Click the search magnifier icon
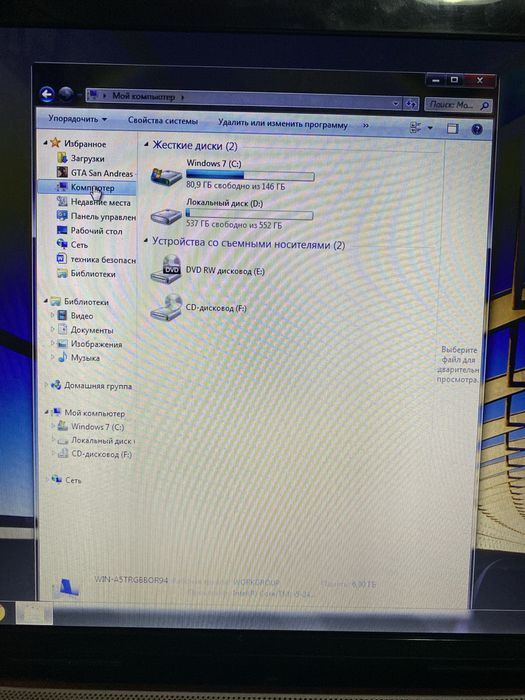The width and height of the screenshot is (525, 700). pyautogui.click(x=485, y=106)
